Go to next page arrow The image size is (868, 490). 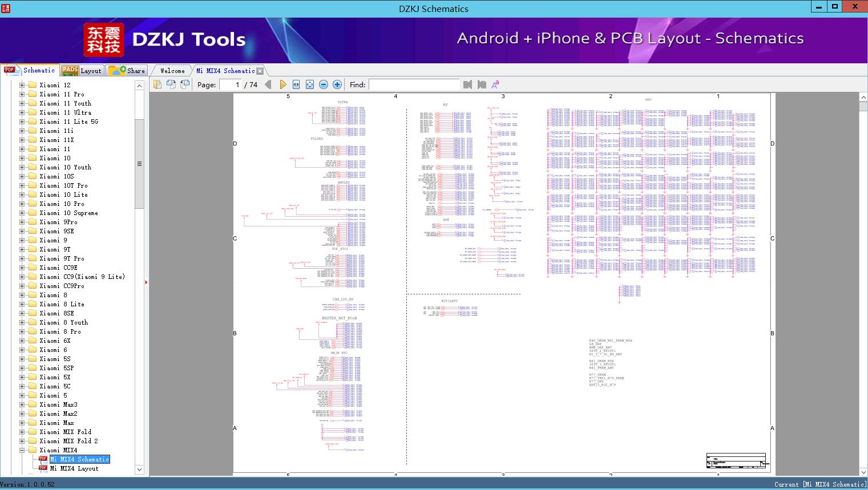[282, 84]
